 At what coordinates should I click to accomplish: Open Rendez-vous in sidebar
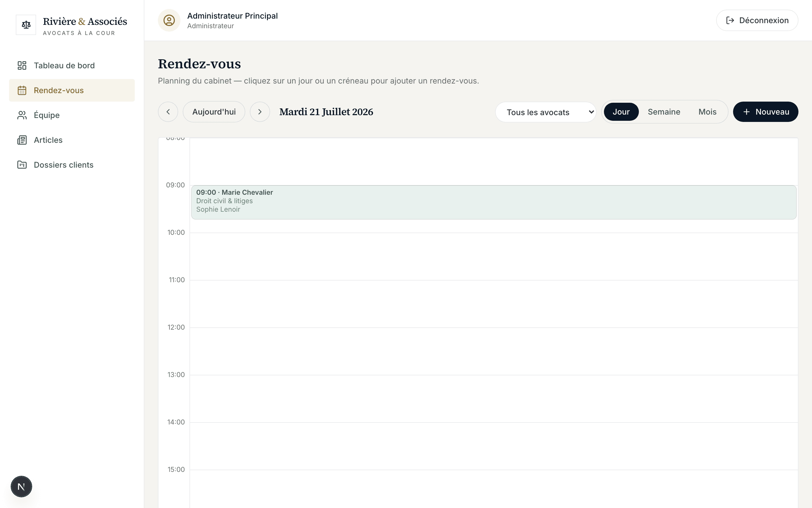pos(72,90)
